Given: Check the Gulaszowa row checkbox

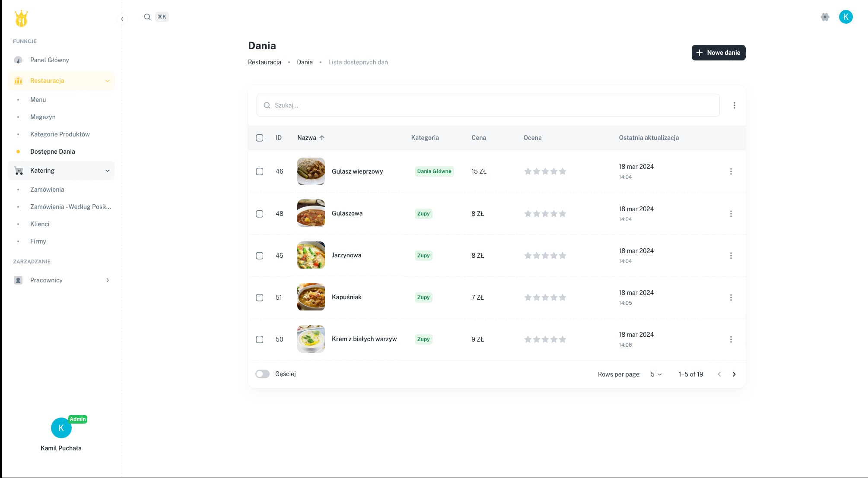Looking at the screenshot, I should click(x=260, y=214).
